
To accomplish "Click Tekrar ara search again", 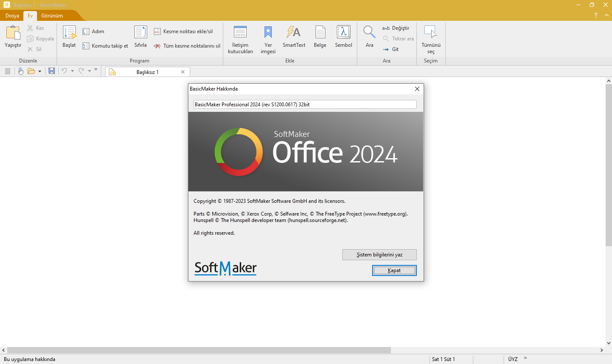I will pos(399,39).
